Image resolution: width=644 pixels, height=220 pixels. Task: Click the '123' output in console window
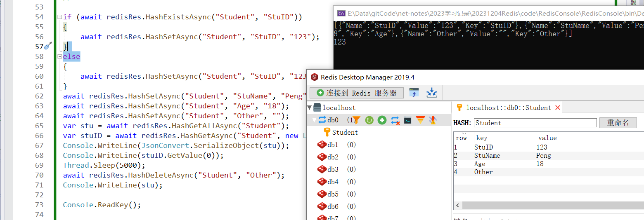pos(340,42)
